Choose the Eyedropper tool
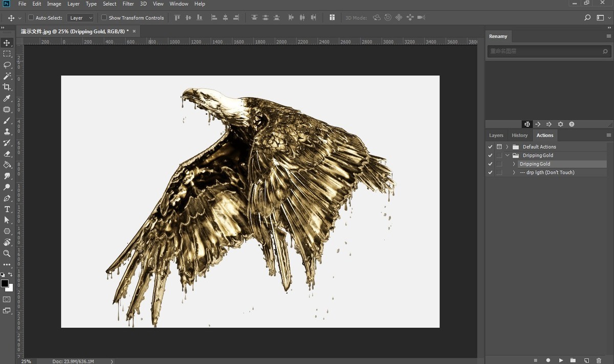This screenshot has width=614, height=364. [7, 98]
